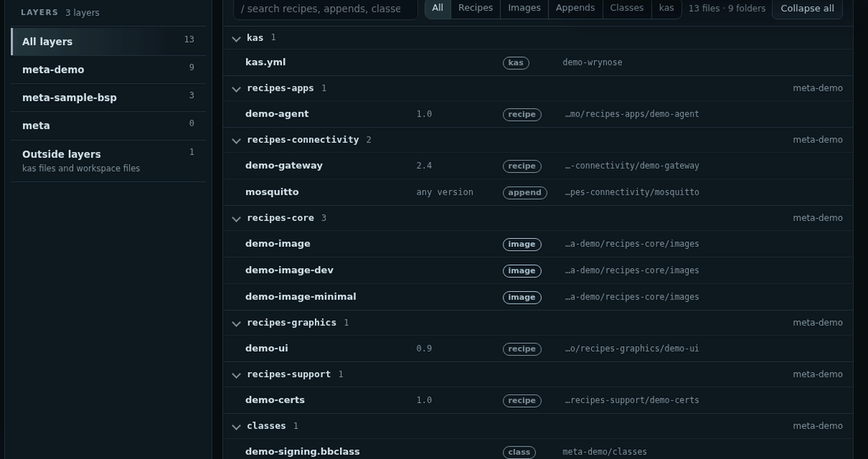The height and width of the screenshot is (459, 868).
Task: Choose the kas filter tab
Action: pyautogui.click(x=667, y=9)
